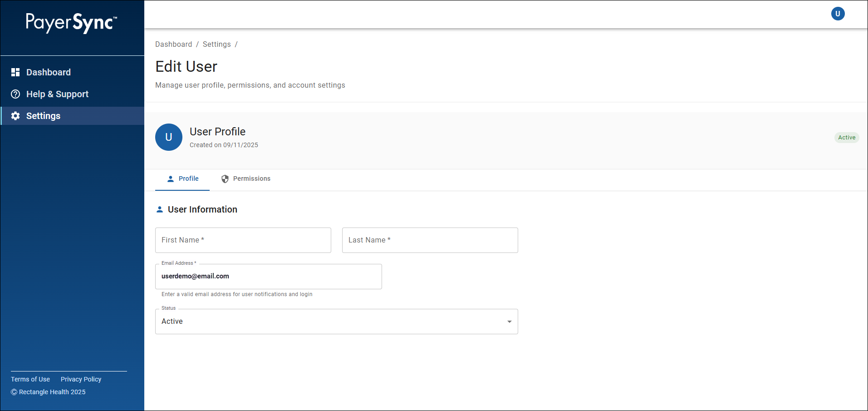This screenshot has width=868, height=411.
Task: Click the blue U avatar beside User Profile
Action: click(x=168, y=137)
